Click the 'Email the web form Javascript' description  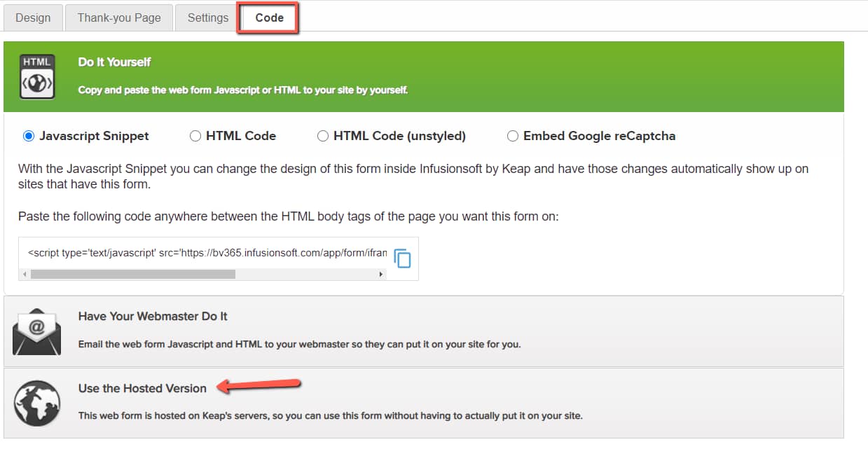[299, 344]
